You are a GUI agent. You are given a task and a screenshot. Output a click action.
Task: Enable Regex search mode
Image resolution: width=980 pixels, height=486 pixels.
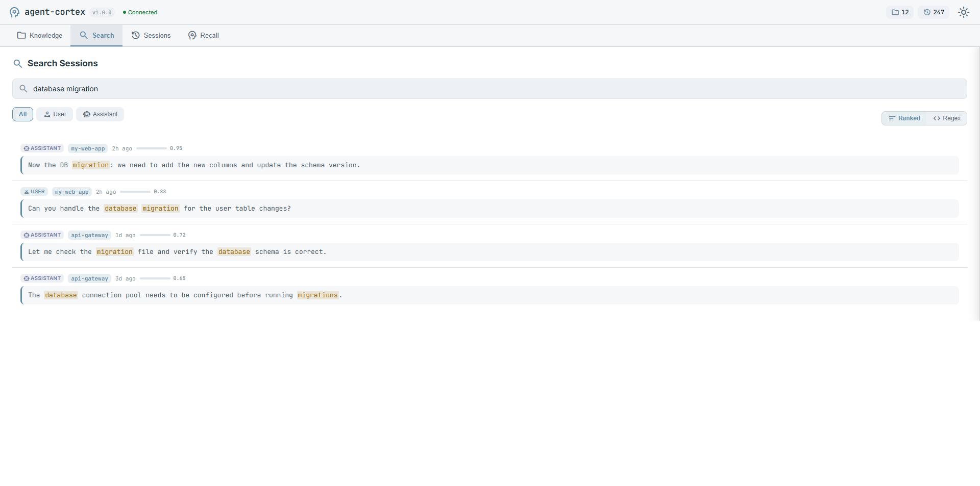click(947, 118)
